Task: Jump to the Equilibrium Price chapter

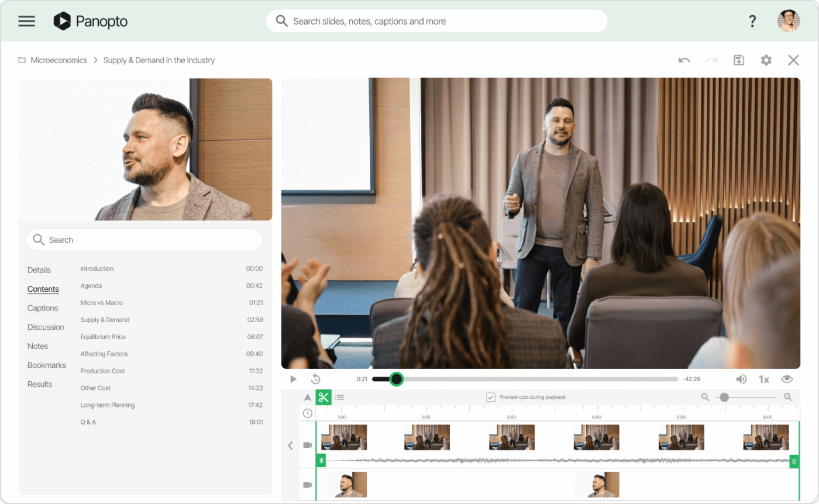Action: point(103,337)
